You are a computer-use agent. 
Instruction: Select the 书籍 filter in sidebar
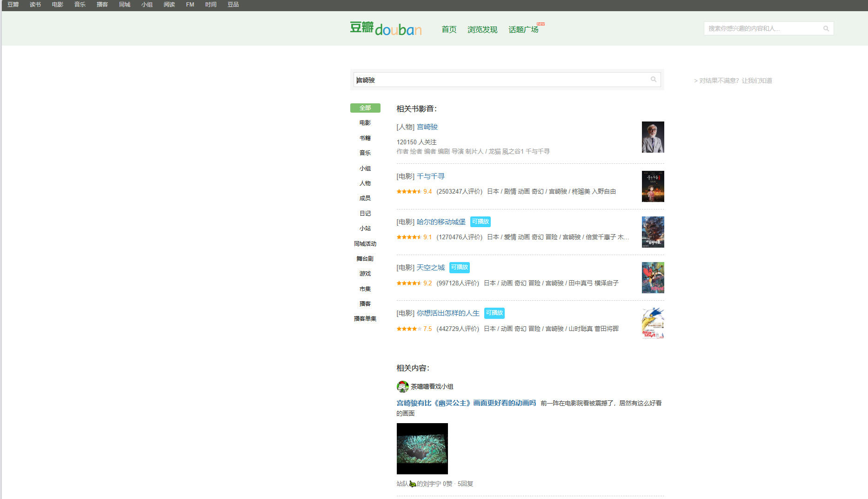point(365,138)
